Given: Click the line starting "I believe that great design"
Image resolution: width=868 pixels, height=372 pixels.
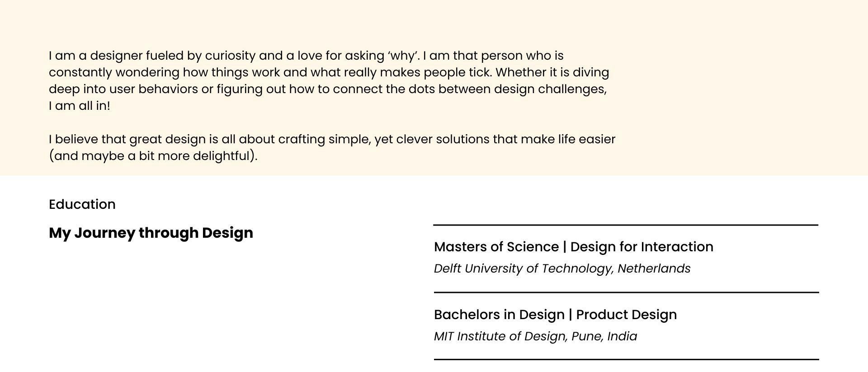Looking at the screenshot, I should click(x=332, y=139).
